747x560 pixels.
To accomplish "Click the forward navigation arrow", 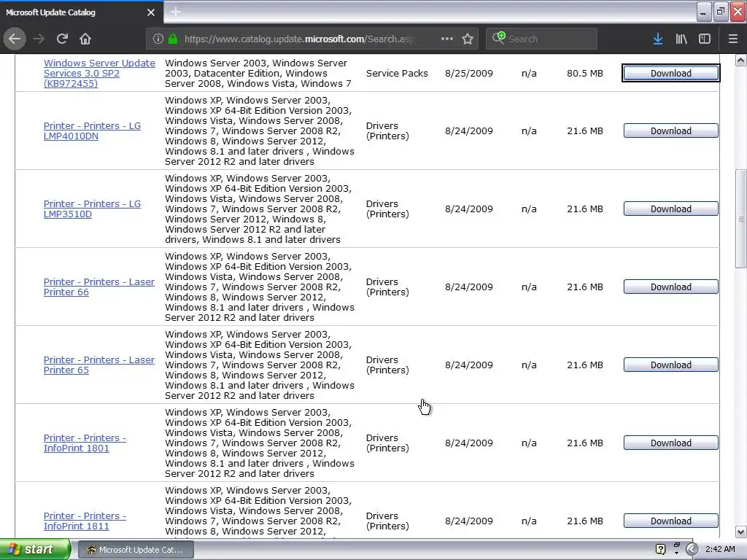I will point(39,39).
